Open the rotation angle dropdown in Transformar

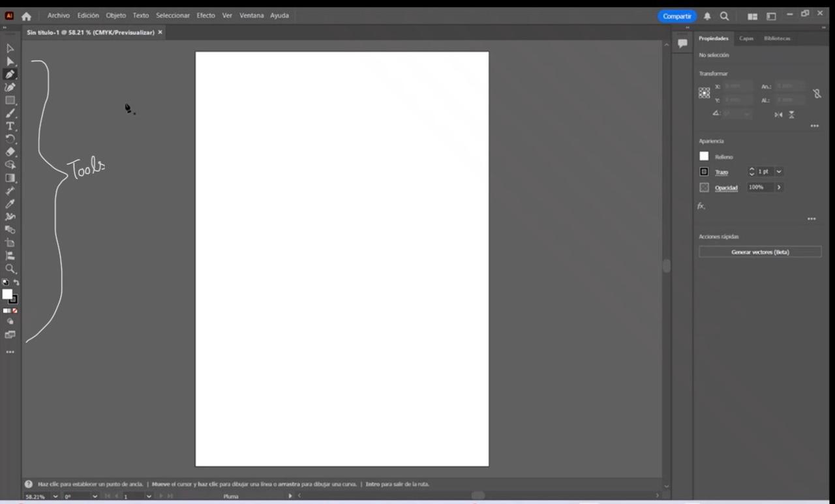coord(747,113)
